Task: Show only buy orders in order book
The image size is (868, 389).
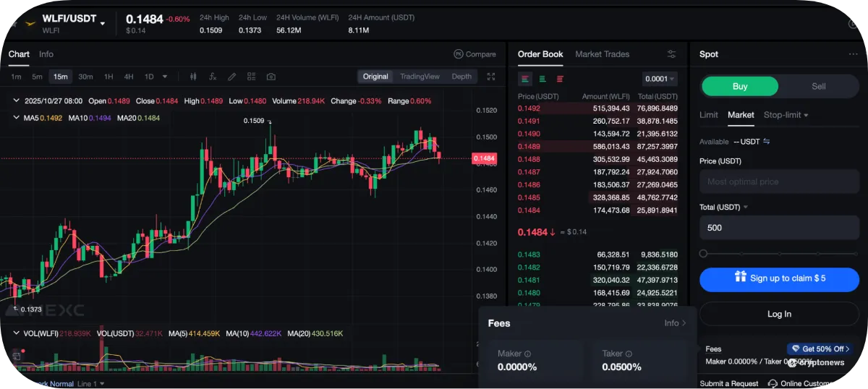Action: point(542,79)
